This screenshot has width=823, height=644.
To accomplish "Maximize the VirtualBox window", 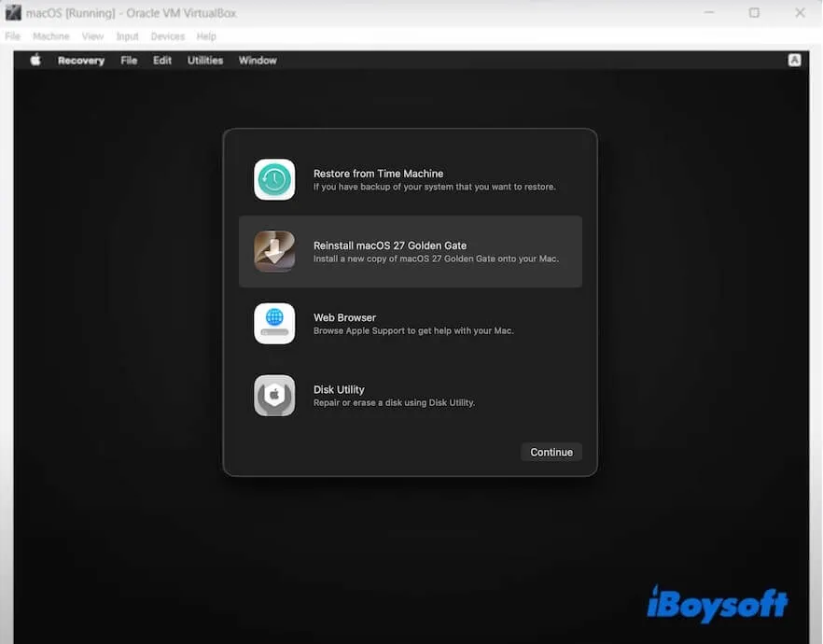I will pos(754,12).
